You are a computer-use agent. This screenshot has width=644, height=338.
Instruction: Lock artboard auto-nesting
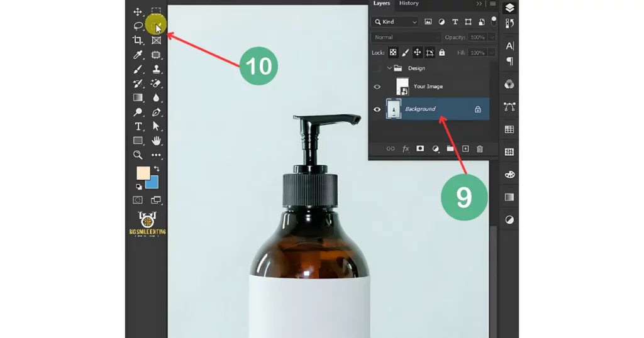pyautogui.click(x=430, y=53)
